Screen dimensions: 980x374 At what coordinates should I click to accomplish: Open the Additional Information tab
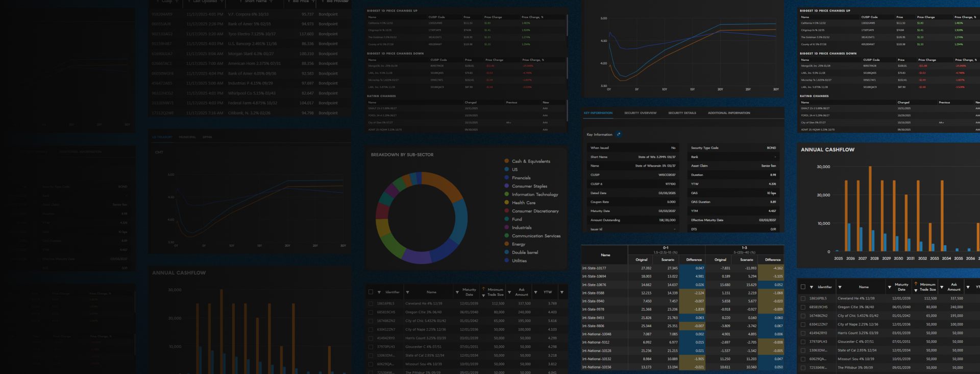tap(728, 113)
